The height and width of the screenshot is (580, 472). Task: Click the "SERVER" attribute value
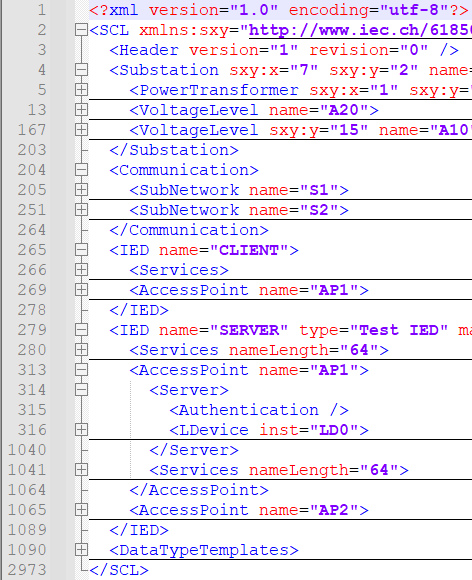249,330
